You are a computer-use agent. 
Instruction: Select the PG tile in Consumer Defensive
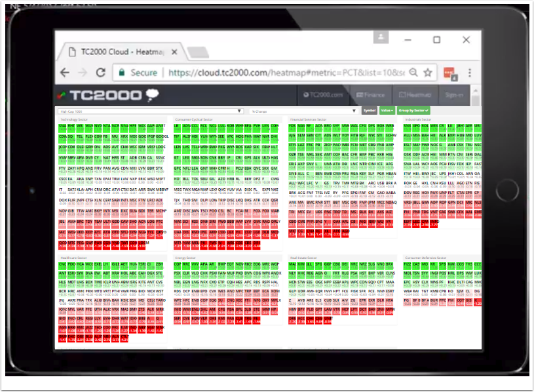pyautogui.click(x=407, y=302)
